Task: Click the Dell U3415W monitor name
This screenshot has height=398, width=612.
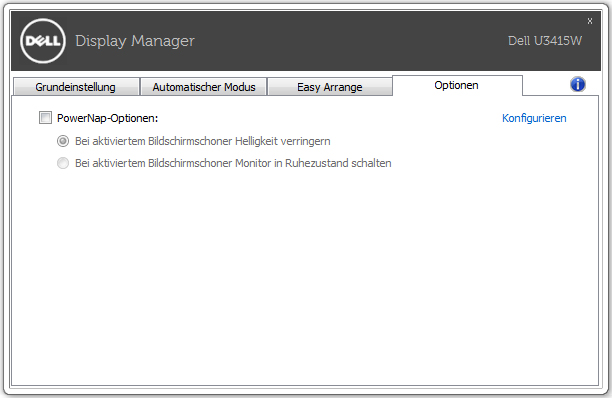Action: coord(544,41)
